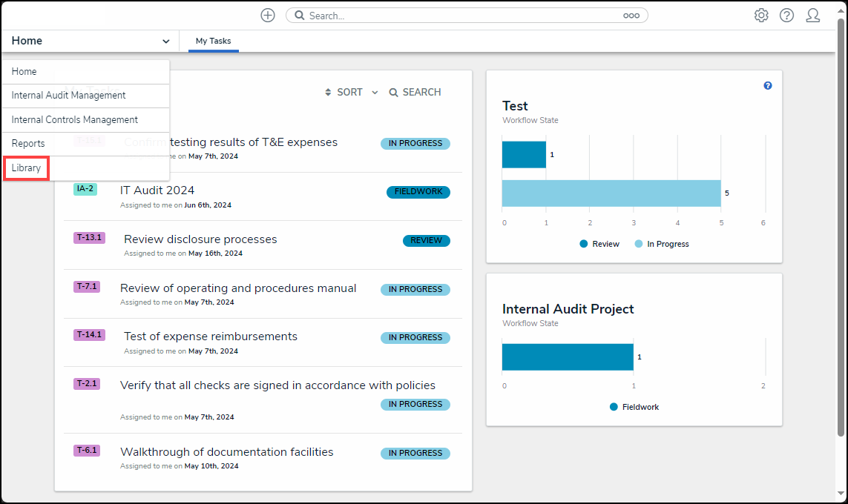Open the user profile icon
Screen dimensions: 848x504
point(813,16)
